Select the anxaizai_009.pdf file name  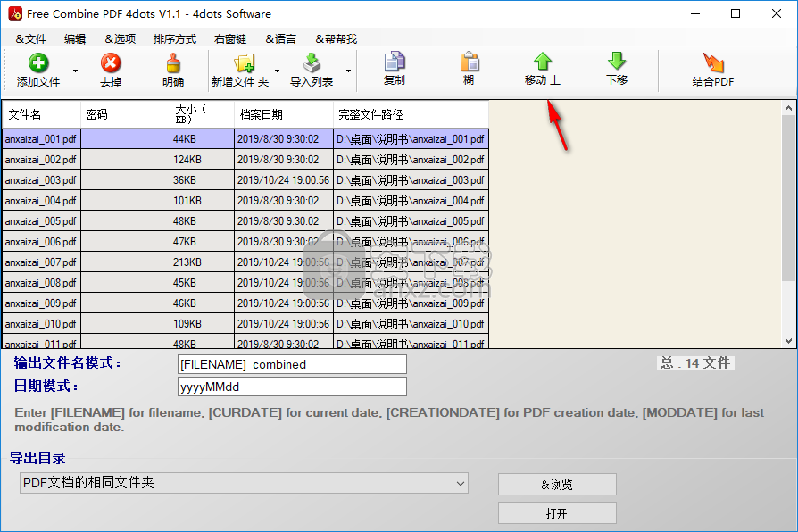tap(41, 303)
